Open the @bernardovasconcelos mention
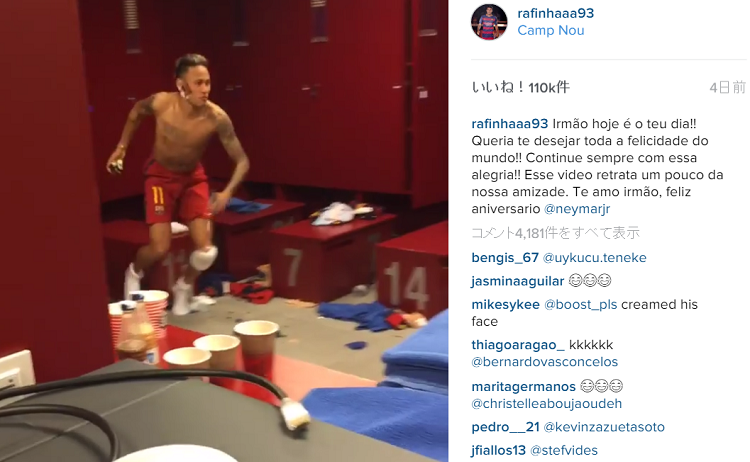 [545, 362]
